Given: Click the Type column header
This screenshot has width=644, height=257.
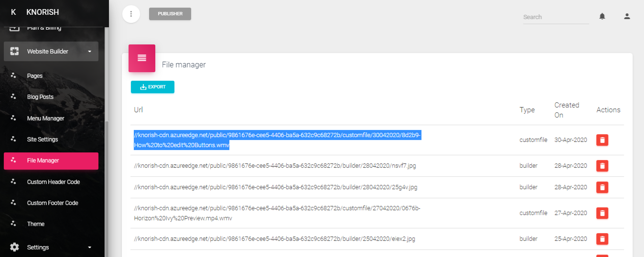Looking at the screenshot, I should (527, 110).
